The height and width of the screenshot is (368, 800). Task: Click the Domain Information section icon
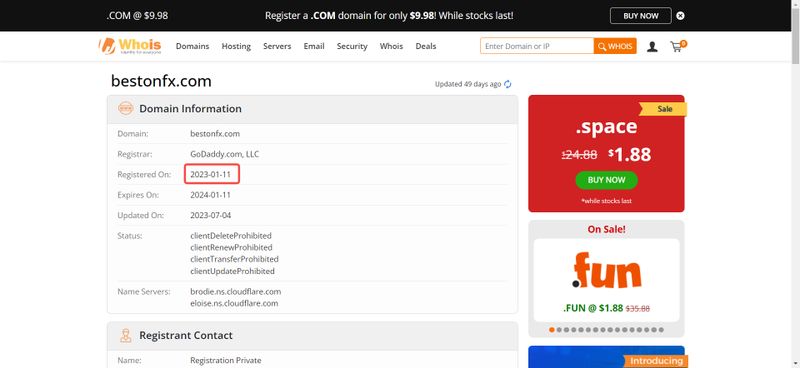click(x=126, y=108)
